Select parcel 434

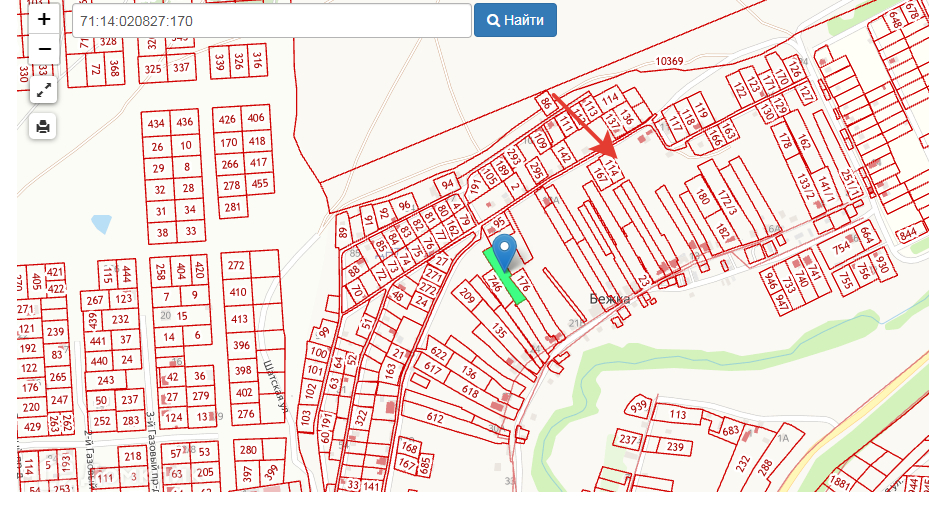click(156, 124)
